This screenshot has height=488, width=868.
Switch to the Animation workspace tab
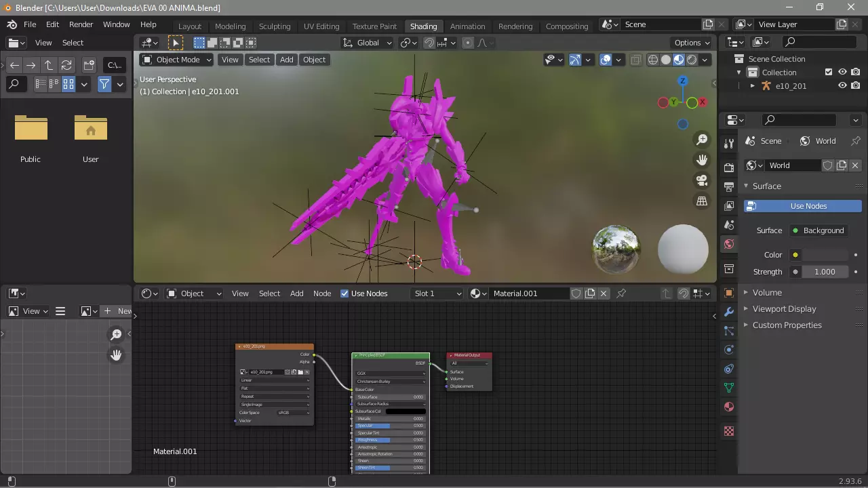tap(468, 26)
